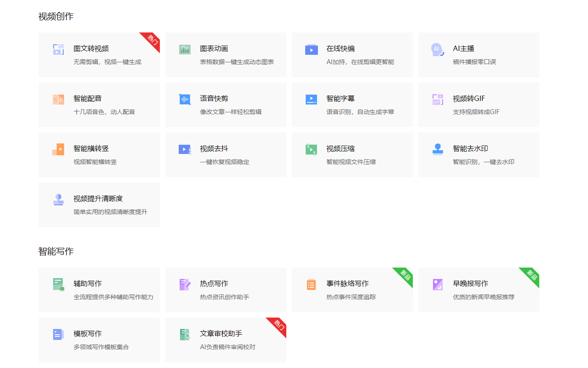Select the 智能配音 title
The image size is (588, 368).
click(x=88, y=99)
